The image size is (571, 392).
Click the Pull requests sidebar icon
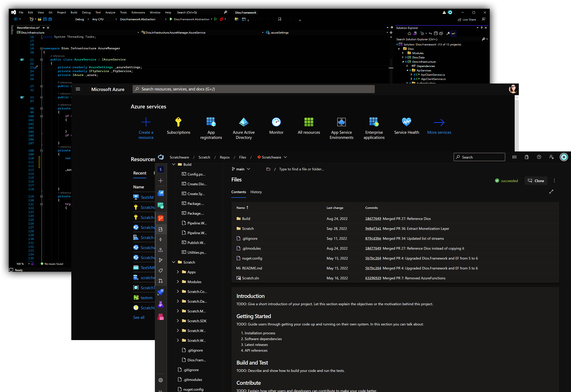click(x=161, y=281)
